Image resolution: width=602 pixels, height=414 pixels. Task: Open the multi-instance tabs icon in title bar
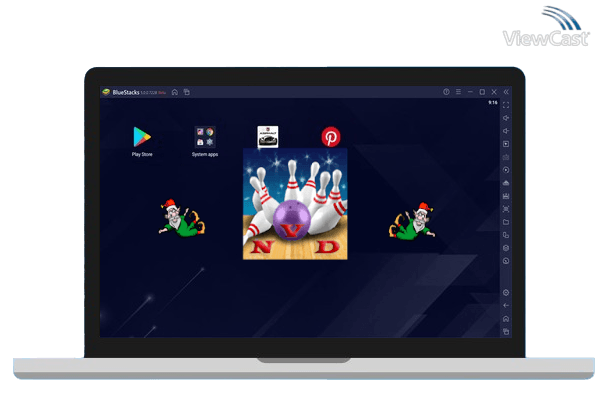pos(187,92)
